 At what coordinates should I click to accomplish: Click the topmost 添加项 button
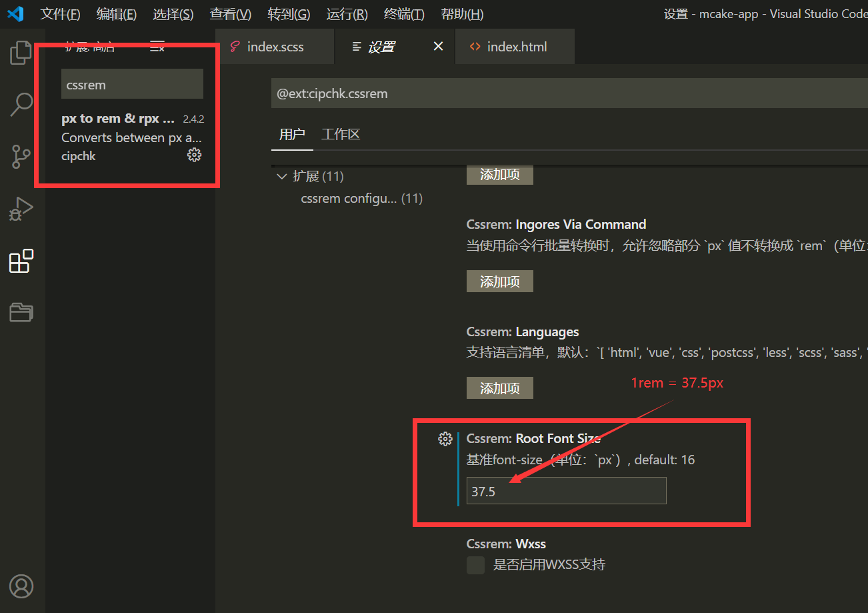[499, 175]
